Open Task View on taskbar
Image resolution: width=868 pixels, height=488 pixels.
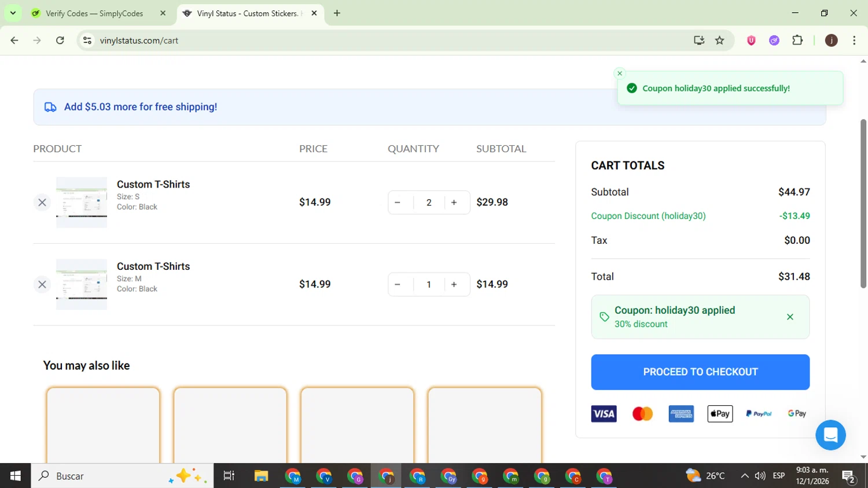pyautogui.click(x=229, y=476)
